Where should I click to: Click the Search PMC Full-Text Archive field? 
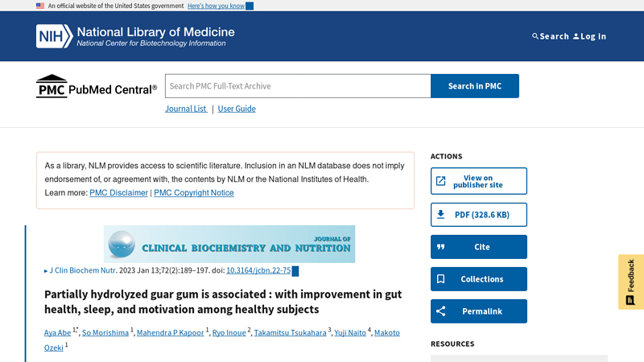pyautogui.click(x=298, y=86)
